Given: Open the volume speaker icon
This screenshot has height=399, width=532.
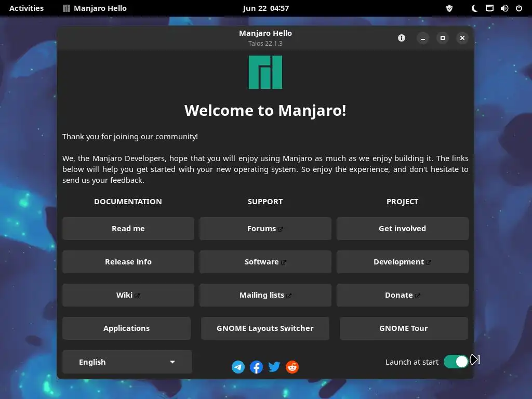Looking at the screenshot, I should (504, 8).
